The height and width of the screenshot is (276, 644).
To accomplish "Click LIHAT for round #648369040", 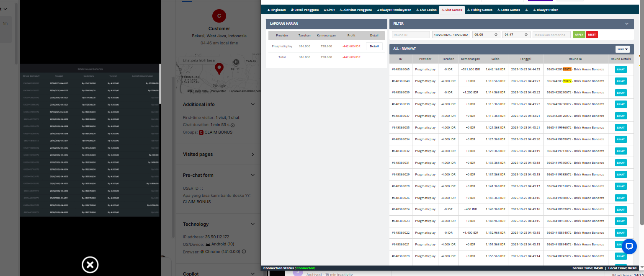I will [x=621, y=81].
